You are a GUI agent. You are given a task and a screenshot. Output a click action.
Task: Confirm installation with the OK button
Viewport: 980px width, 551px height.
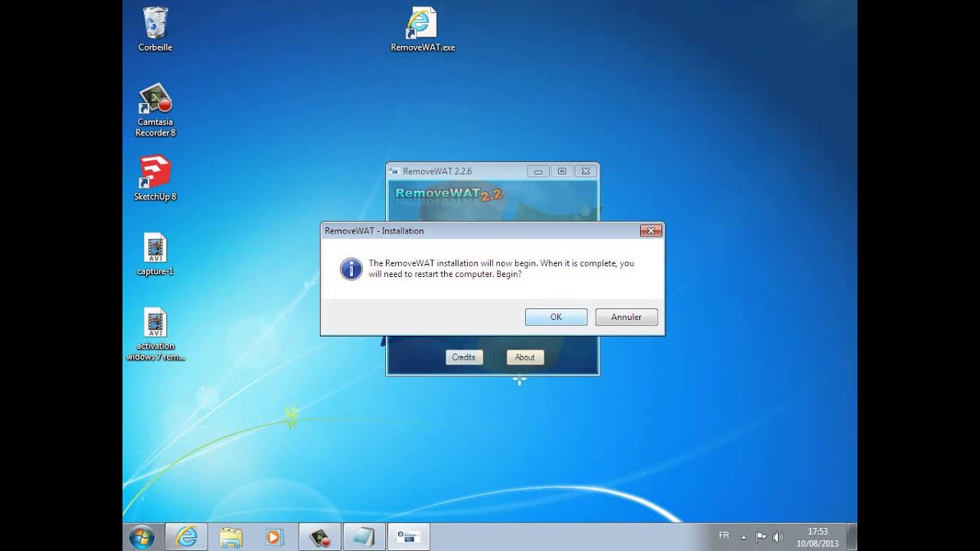point(556,317)
